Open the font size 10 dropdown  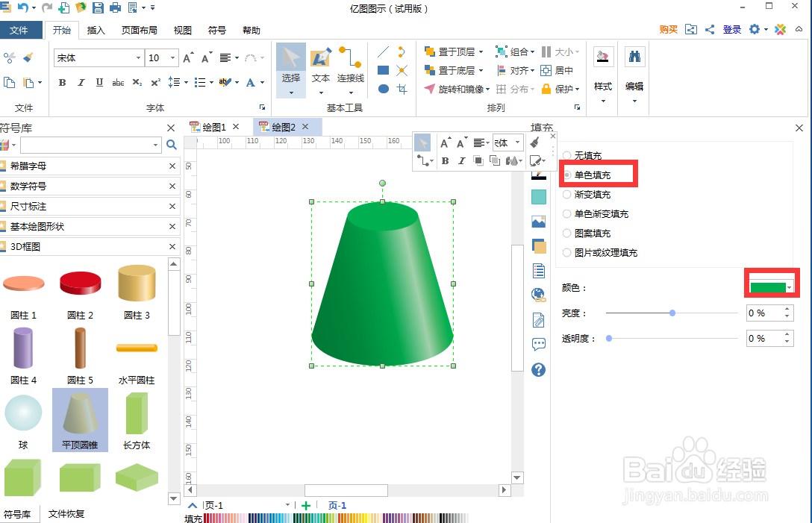click(173, 58)
